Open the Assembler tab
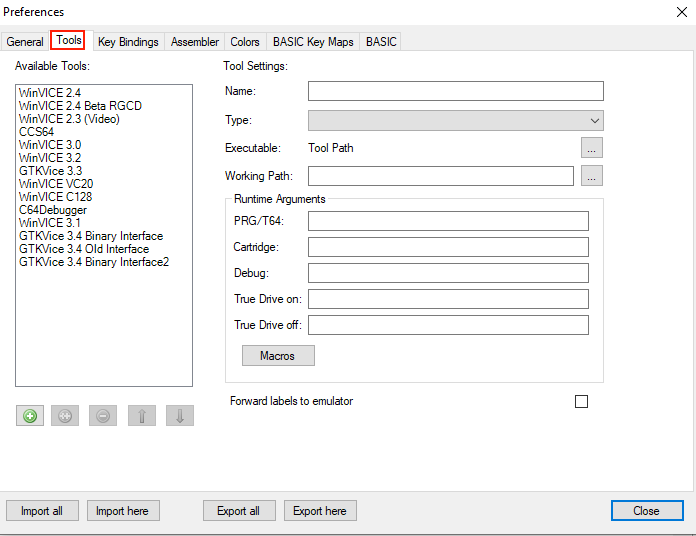The width and height of the screenshot is (696, 536). pyautogui.click(x=195, y=42)
